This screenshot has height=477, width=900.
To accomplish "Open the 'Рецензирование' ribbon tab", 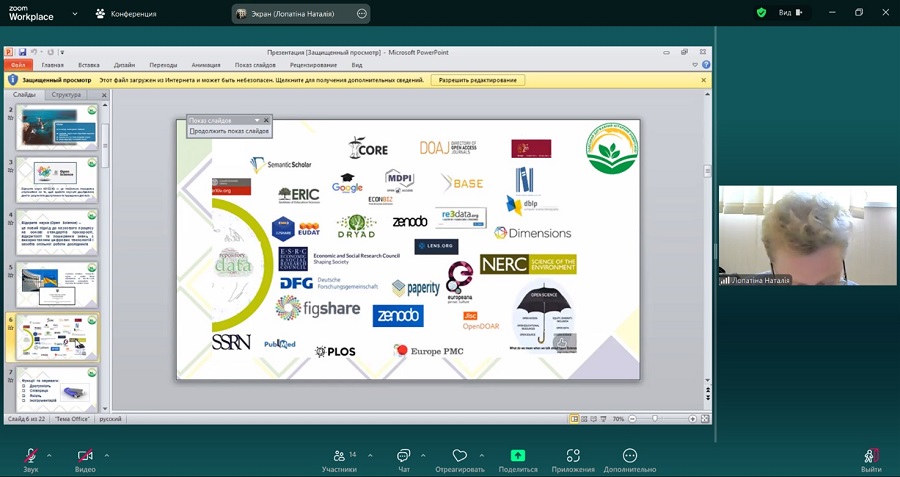I will [x=313, y=65].
